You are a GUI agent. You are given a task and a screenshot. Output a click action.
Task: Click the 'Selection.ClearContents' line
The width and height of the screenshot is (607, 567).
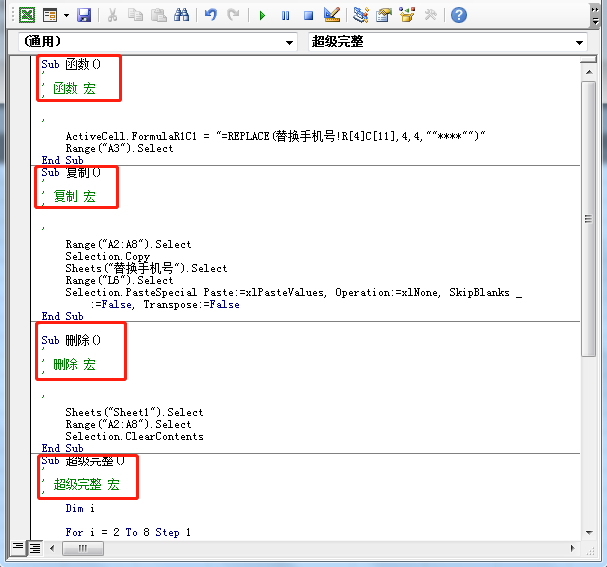point(134,436)
